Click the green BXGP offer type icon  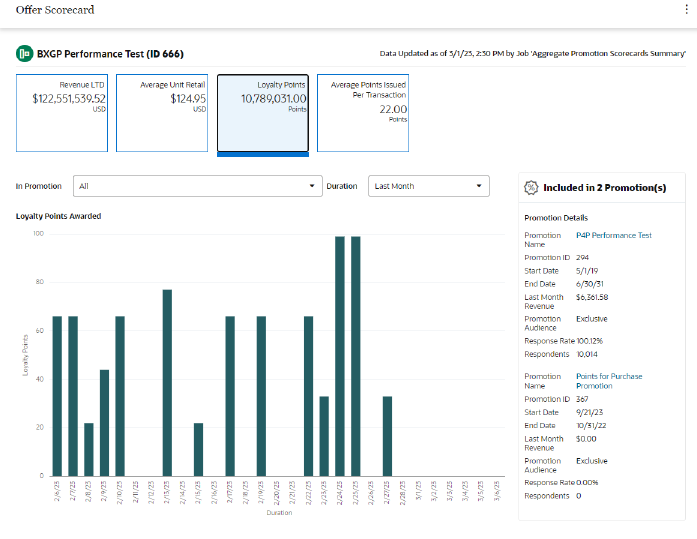(x=25, y=54)
